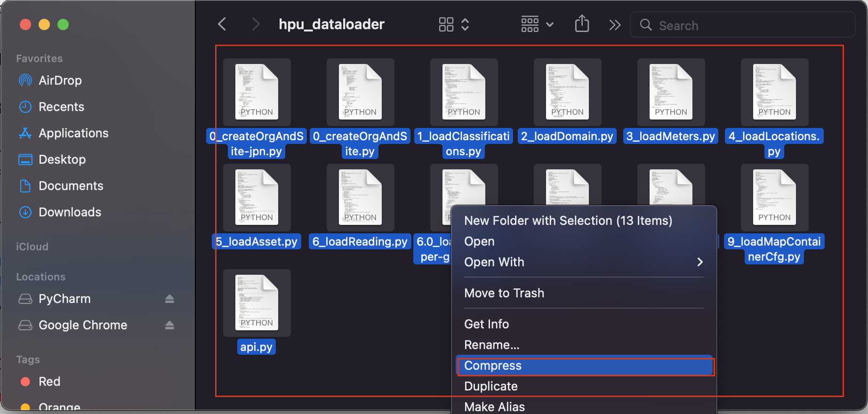Close the Finder window red button
868x414 pixels.
[25, 24]
